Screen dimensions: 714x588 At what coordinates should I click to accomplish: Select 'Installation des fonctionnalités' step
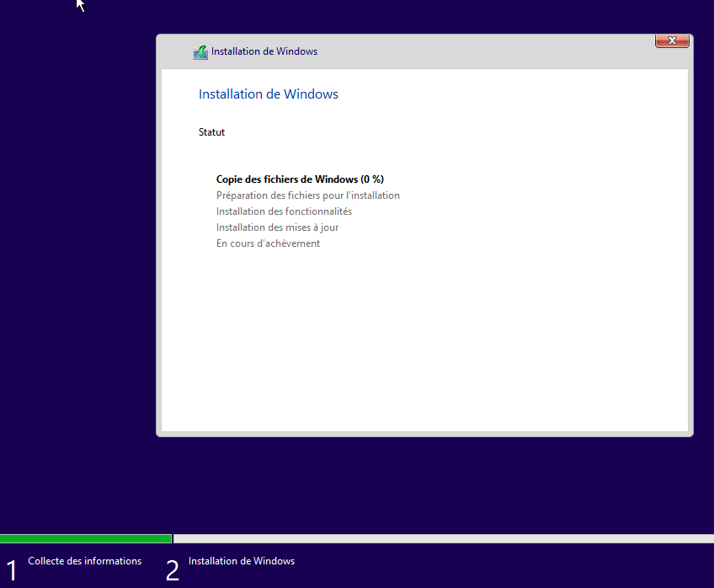(284, 211)
